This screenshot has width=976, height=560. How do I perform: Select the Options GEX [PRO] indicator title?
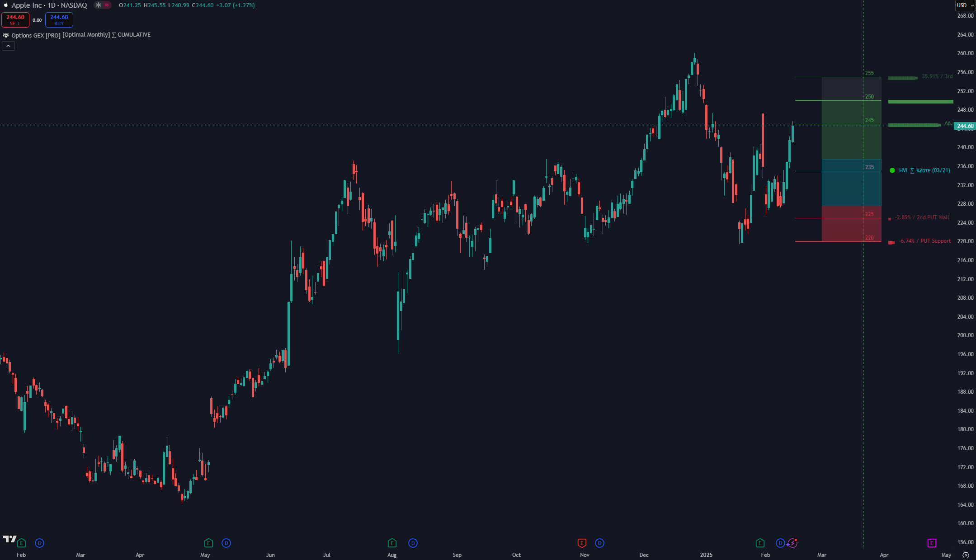(36, 35)
